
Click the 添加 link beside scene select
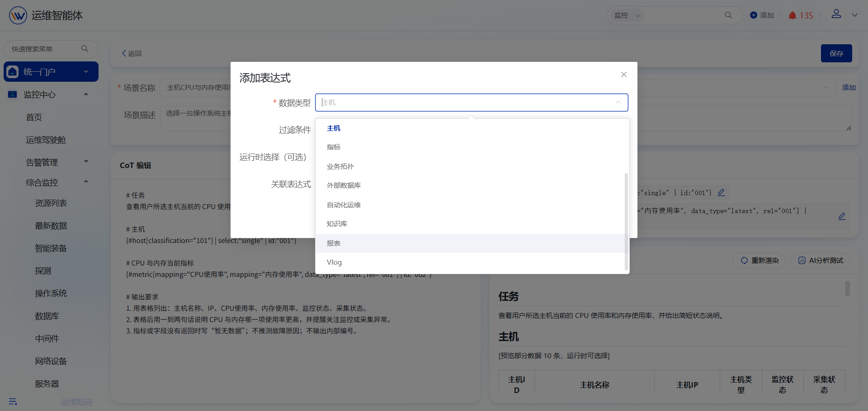[x=849, y=88]
